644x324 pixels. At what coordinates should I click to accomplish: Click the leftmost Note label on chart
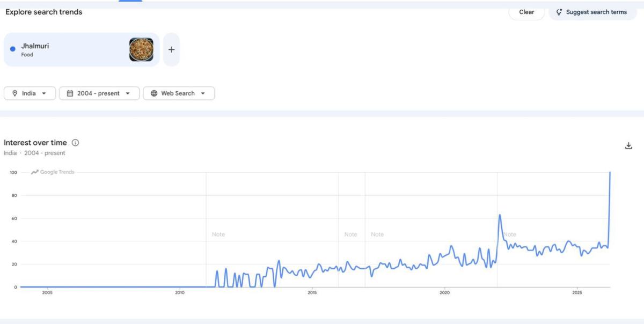pyautogui.click(x=218, y=234)
